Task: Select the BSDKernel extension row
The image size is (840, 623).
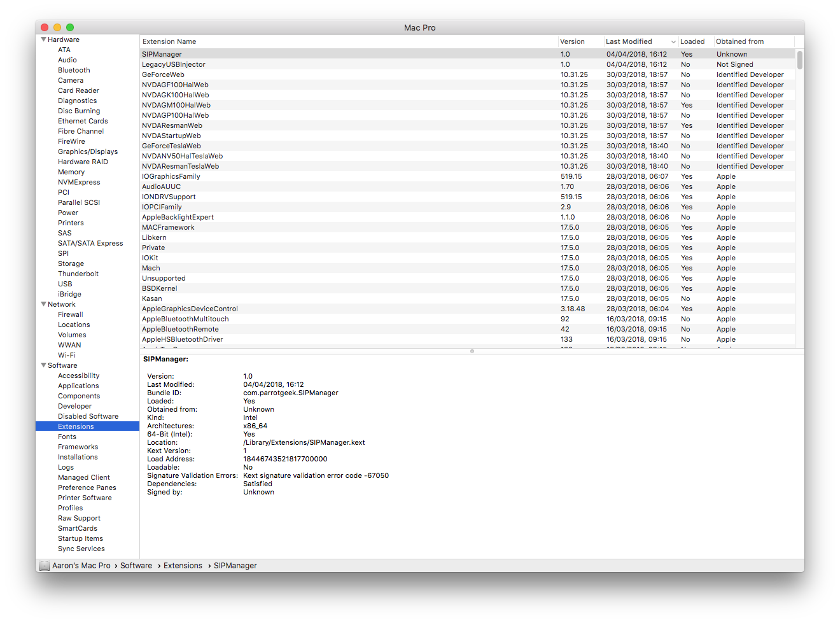Action: [x=467, y=288]
